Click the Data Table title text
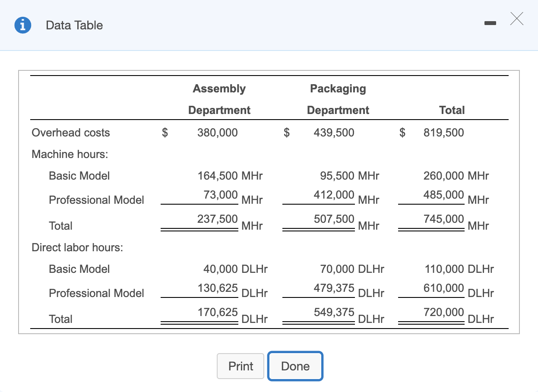The width and height of the screenshot is (538, 392). [74, 25]
